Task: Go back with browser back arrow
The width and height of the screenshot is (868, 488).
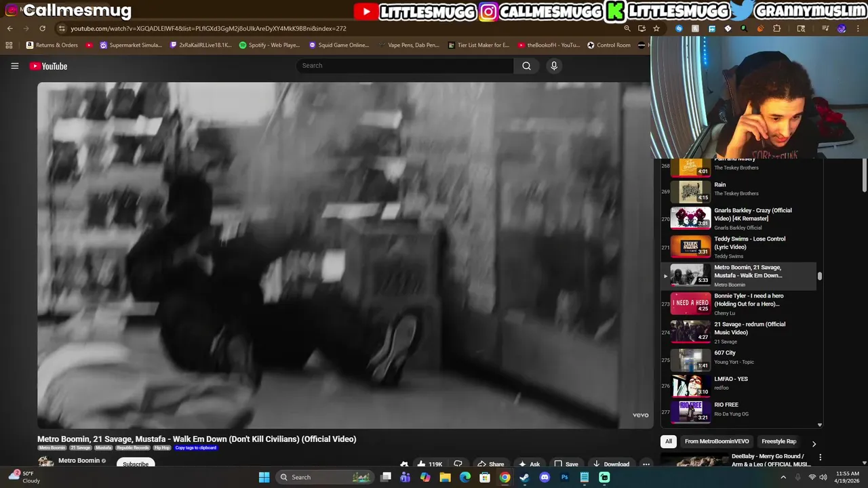Action: point(9,28)
